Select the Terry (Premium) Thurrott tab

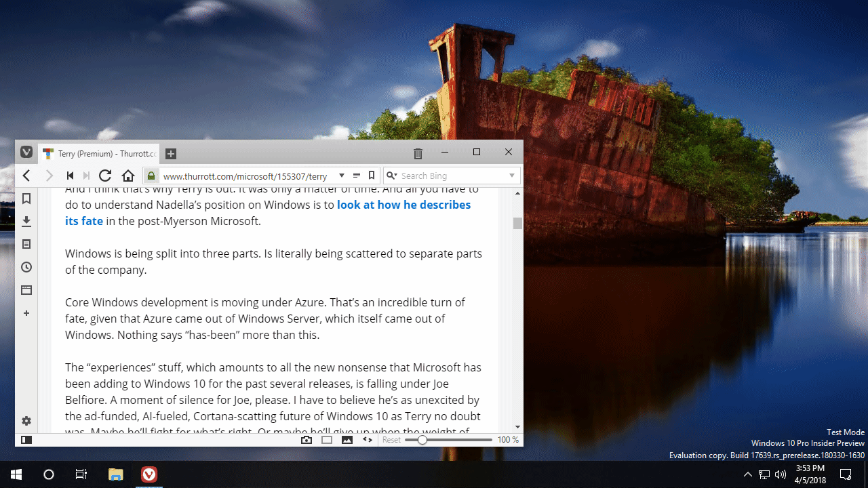coord(98,153)
